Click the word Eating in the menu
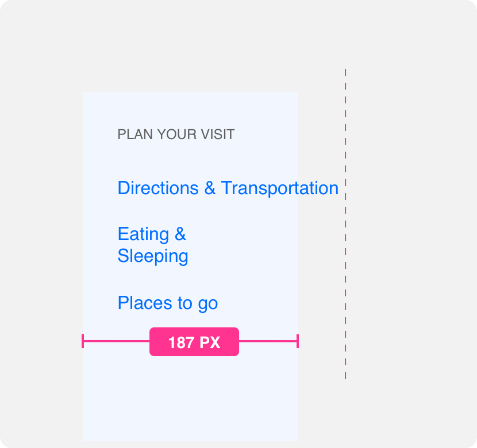 pyautogui.click(x=143, y=234)
